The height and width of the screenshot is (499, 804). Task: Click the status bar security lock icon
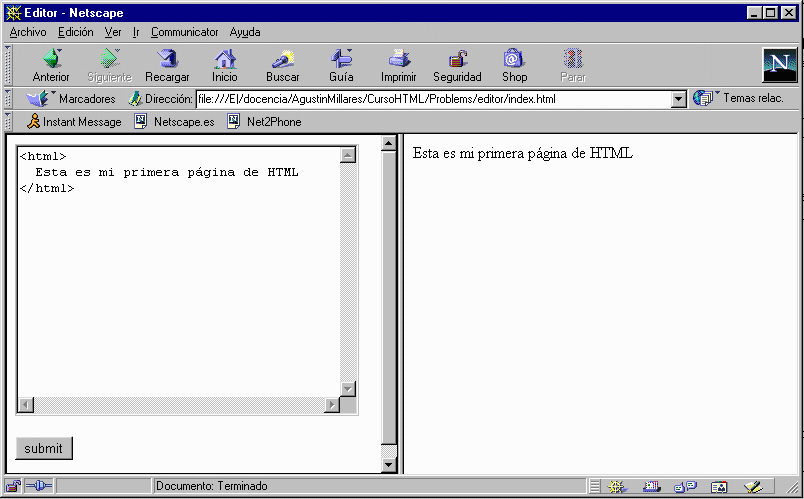13,486
